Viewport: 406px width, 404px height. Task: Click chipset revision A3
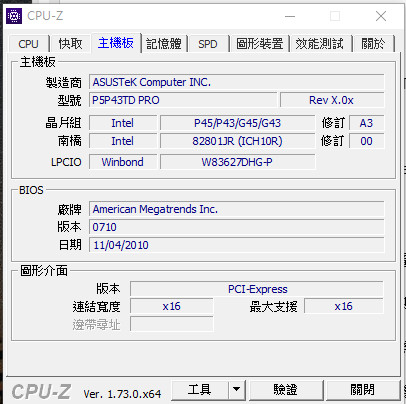[367, 123]
